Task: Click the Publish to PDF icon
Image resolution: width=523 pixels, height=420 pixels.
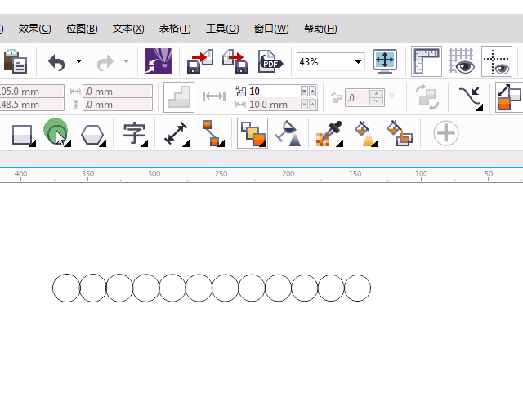Action: [270, 61]
